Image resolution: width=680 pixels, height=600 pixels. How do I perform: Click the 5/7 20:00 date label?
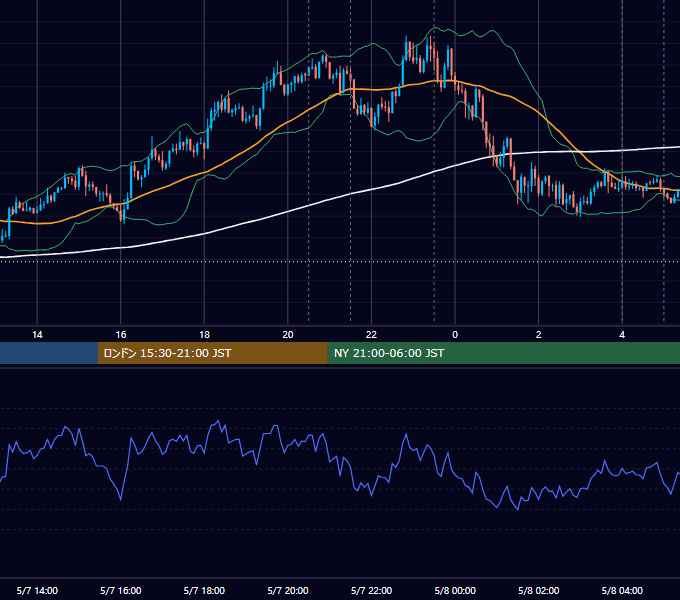click(x=288, y=590)
